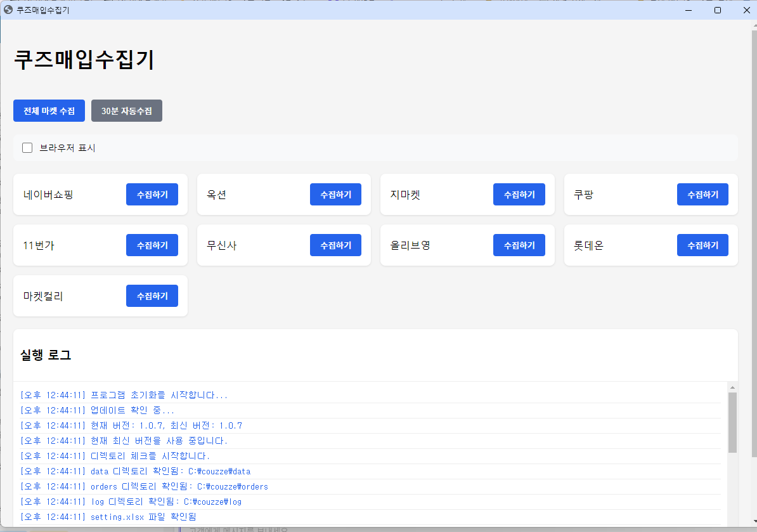Click the 쿠팡 market label
The width and height of the screenshot is (757, 532).
583,195
